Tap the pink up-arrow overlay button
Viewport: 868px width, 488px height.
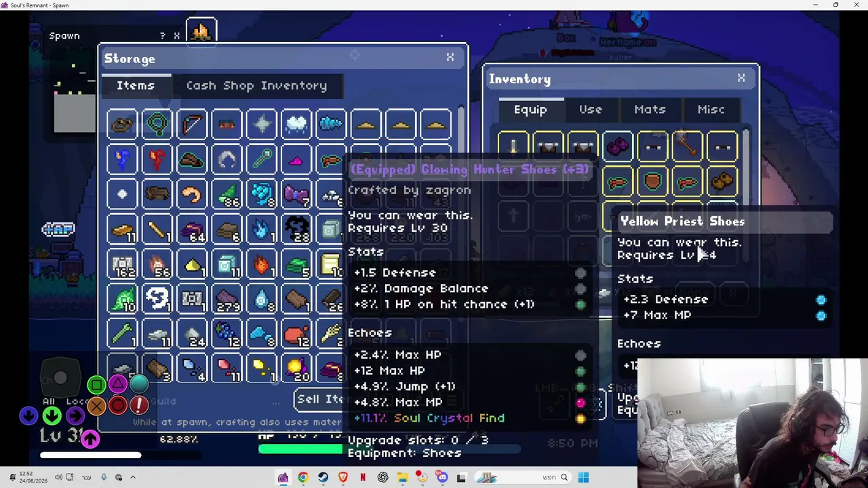90,439
